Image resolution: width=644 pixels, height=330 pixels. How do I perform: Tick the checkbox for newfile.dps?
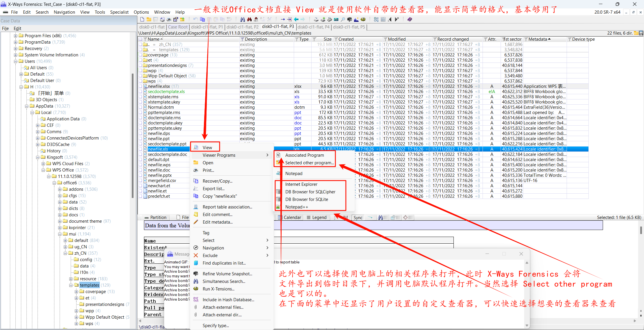tap(141, 133)
